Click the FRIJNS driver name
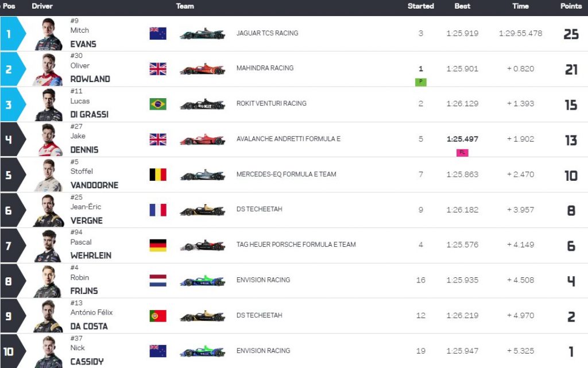Viewport: 588px width, 368px height. tap(84, 291)
